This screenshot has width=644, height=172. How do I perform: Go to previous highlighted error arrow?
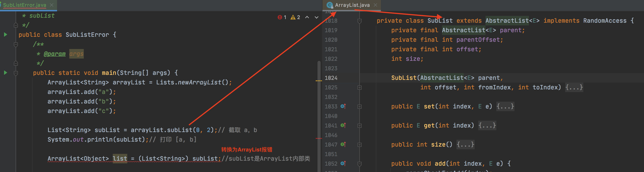(x=307, y=17)
